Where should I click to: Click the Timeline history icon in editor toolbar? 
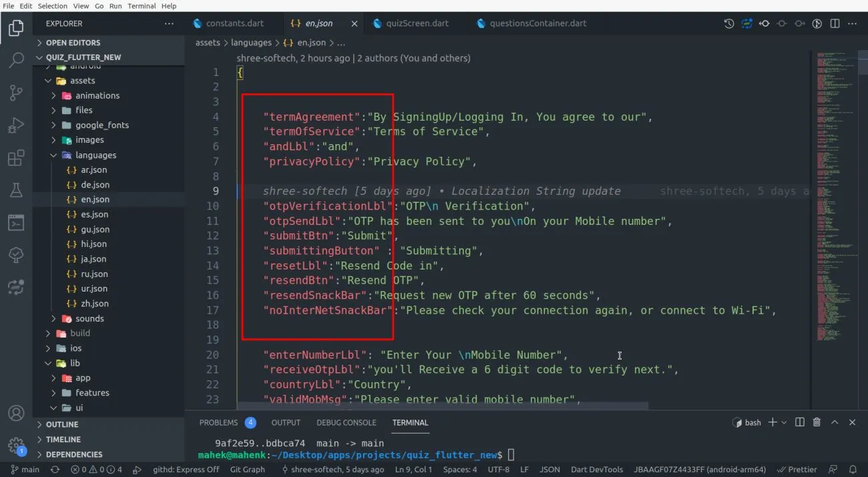(x=728, y=23)
